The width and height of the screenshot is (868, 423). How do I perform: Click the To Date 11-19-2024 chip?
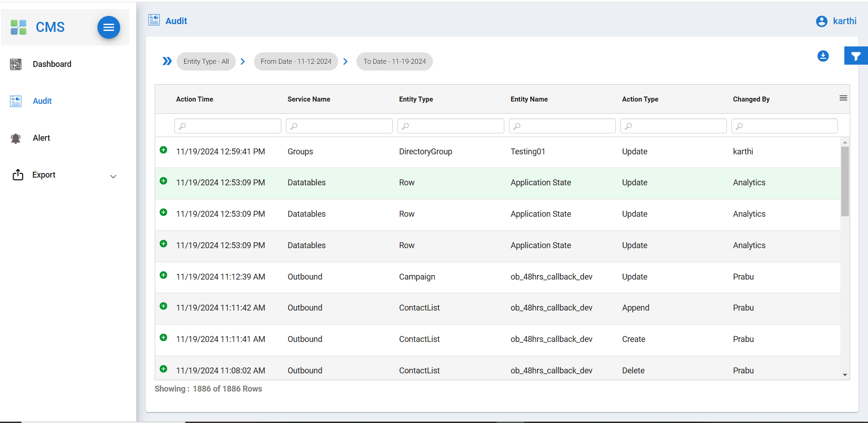395,61
